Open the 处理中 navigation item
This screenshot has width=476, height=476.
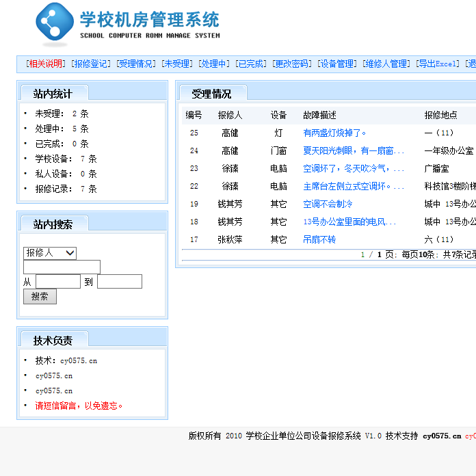(x=214, y=64)
